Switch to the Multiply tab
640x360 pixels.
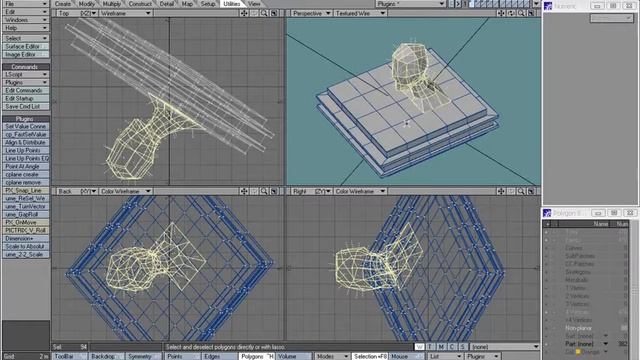(111, 4)
